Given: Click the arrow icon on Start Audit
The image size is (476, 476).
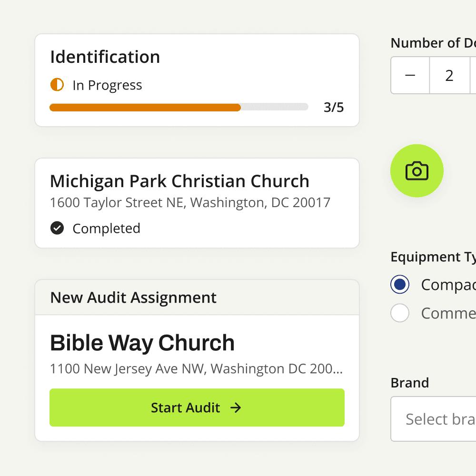Looking at the screenshot, I should [236, 408].
